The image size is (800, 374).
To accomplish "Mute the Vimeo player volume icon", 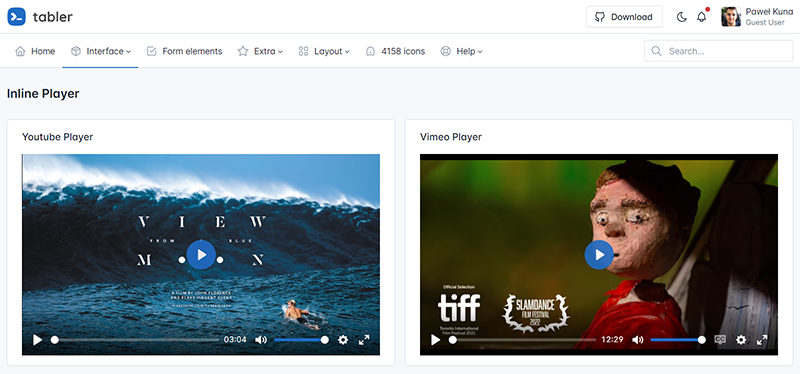I will 638,340.
